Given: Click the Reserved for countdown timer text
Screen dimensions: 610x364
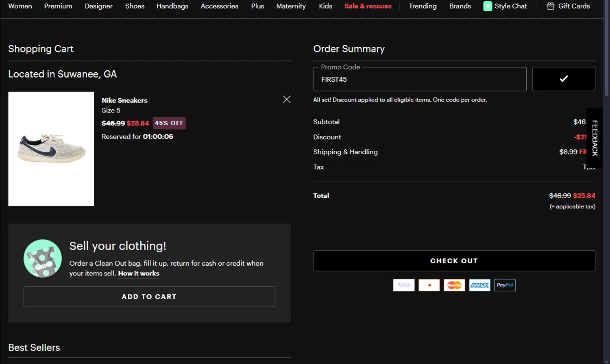Looking at the screenshot, I should pos(137,136).
